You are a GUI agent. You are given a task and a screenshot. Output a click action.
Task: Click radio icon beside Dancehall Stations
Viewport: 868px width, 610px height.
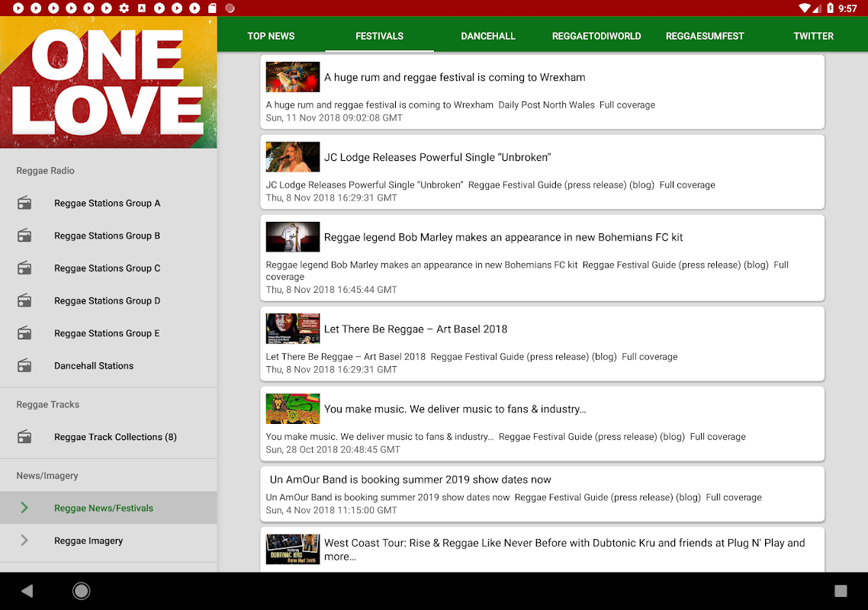point(24,366)
